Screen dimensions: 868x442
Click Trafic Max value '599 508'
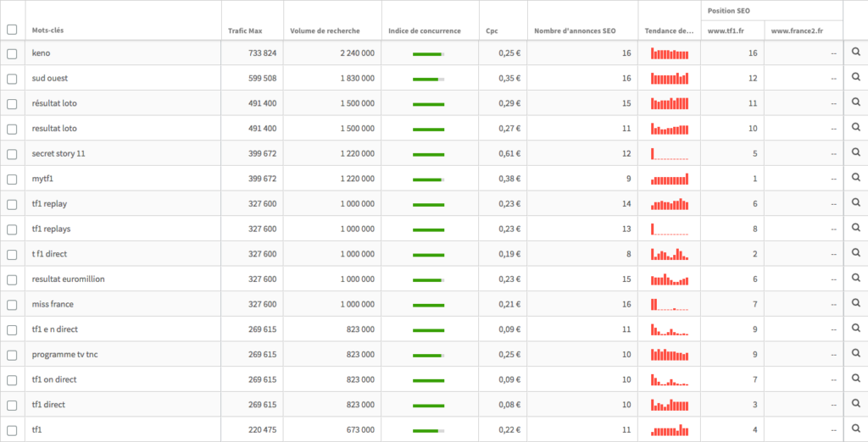[263, 79]
